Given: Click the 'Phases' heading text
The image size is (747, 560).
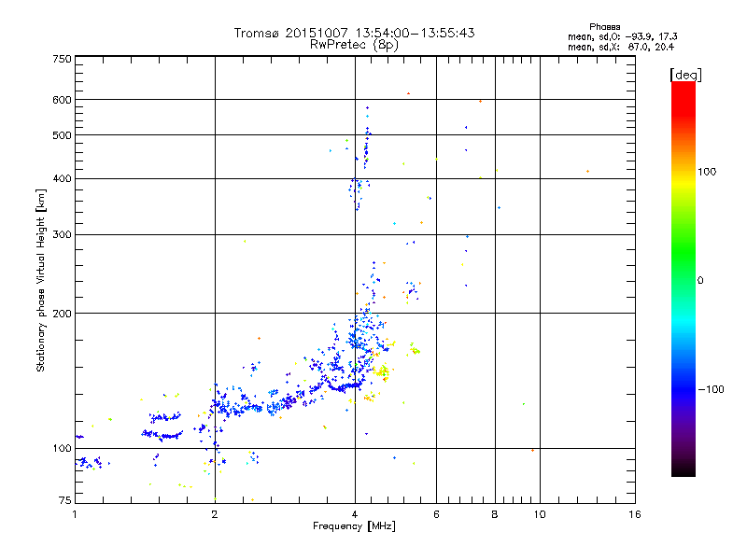Looking at the screenshot, I should coord(604,27).
